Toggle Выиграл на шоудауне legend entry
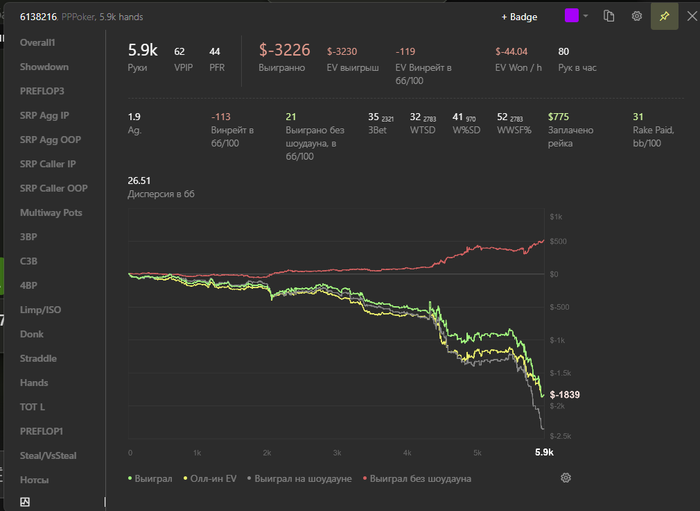The height and width of the screenshot is (511, 700). (x=300, y=478)
